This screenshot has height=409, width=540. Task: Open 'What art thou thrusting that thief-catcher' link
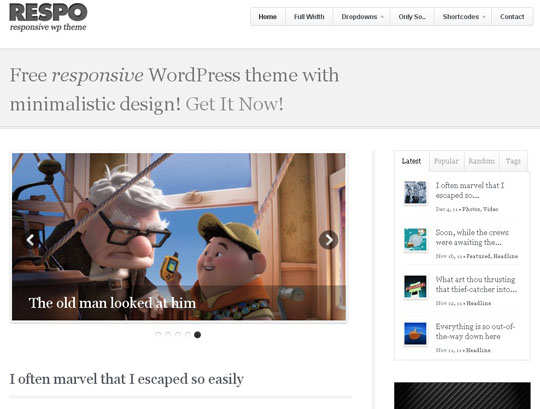(x=476, y=284)
